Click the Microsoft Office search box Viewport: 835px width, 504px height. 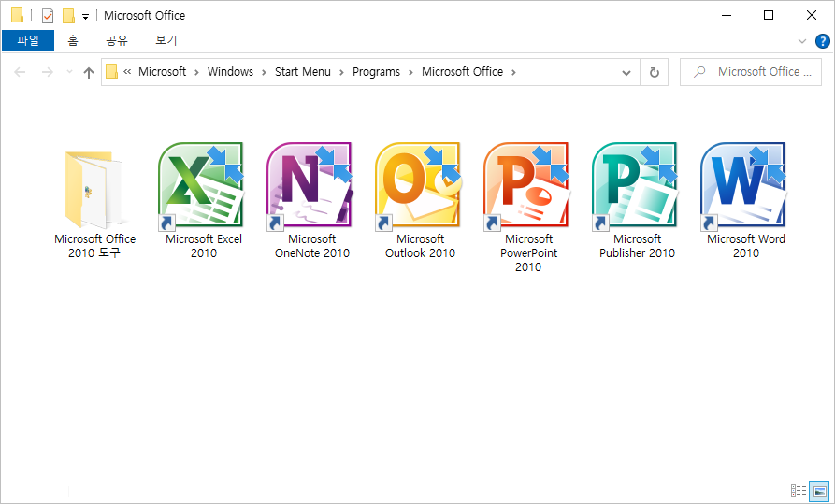click(751, 72)
